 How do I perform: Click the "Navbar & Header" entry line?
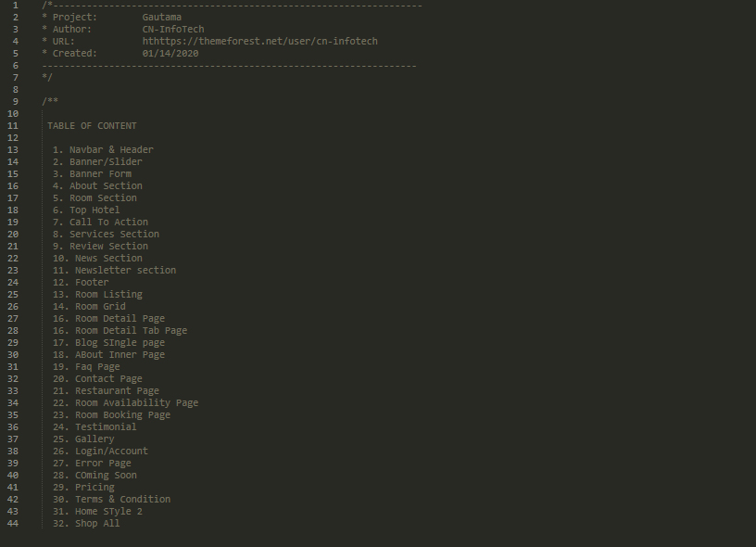[x=103, y=150]
